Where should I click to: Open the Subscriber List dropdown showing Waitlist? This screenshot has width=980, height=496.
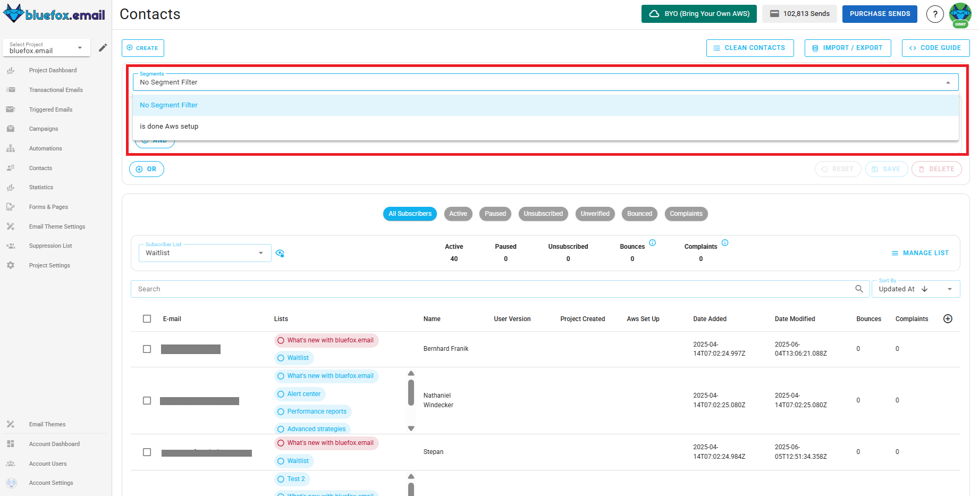[x=205, y=253]
